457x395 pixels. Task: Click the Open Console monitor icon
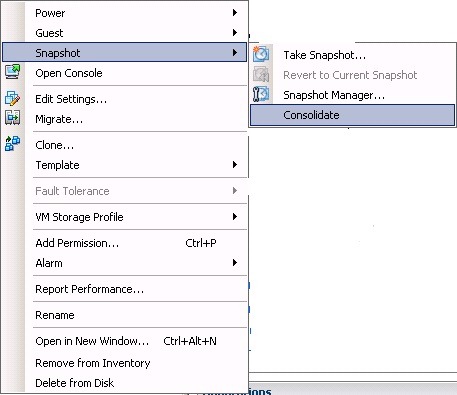coord(13,72)
